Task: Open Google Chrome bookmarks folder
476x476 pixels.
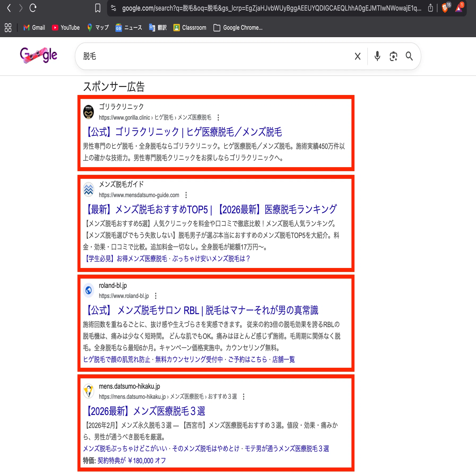Action: click(x=238, y=28)
